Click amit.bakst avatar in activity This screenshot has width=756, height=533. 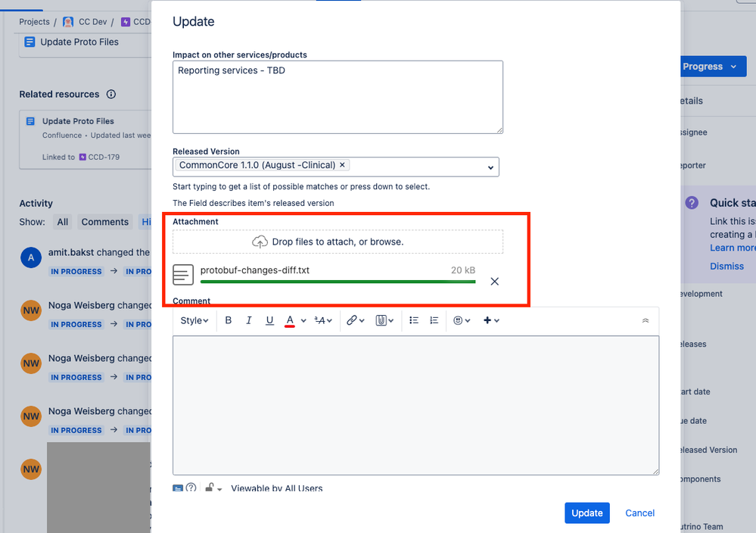(x=31, y=257)
